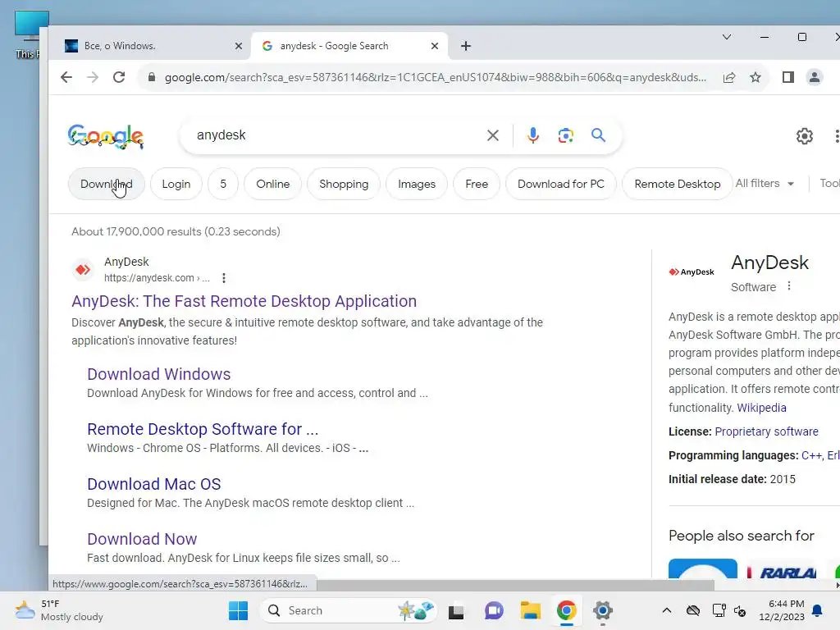
Task: Click Chrome icon on taskbar
Action: pos(566,610)
